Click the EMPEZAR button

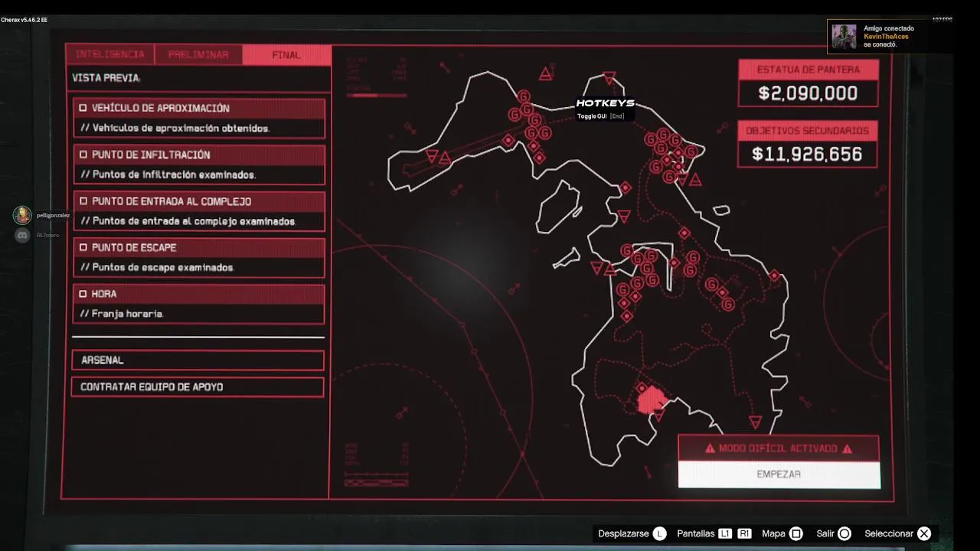779,474
